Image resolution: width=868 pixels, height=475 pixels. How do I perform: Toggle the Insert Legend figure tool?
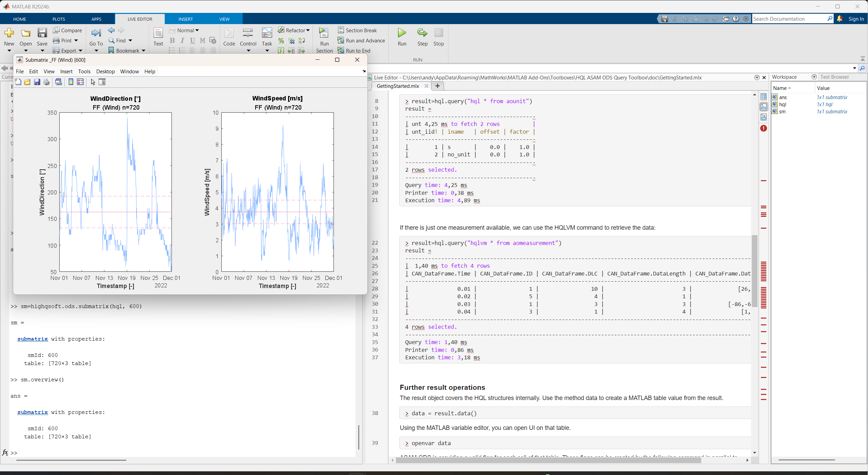[x=80, y=82]
